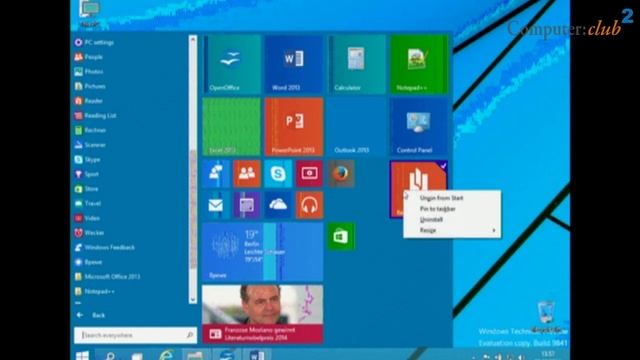
Task: Open Travel in the apps list
Action: pos(88,203)
